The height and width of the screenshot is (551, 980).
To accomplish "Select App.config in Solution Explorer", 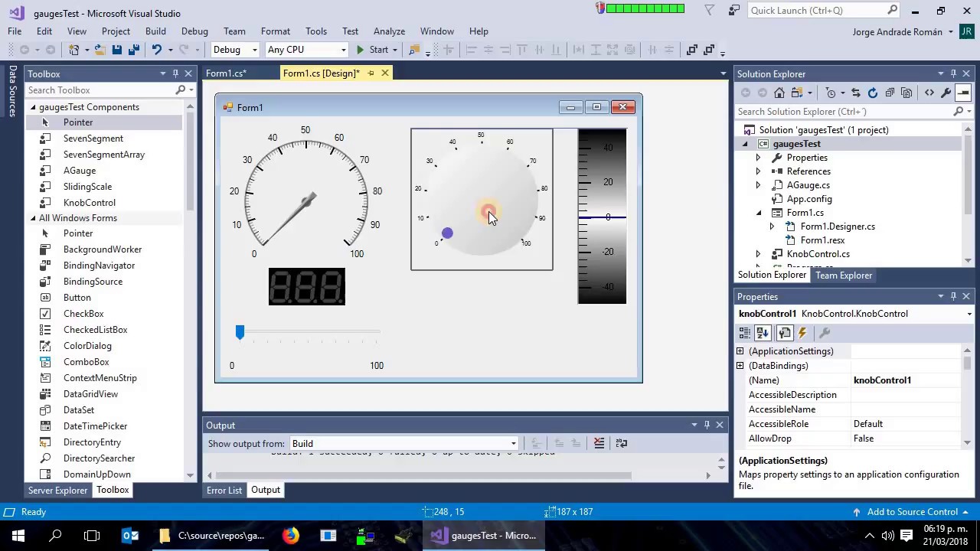I will 809,199.
